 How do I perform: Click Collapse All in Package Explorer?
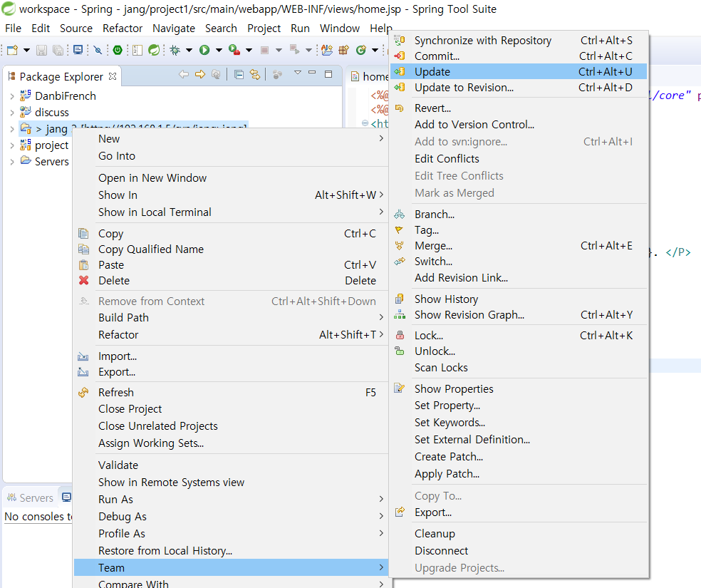tap(239, 75)
